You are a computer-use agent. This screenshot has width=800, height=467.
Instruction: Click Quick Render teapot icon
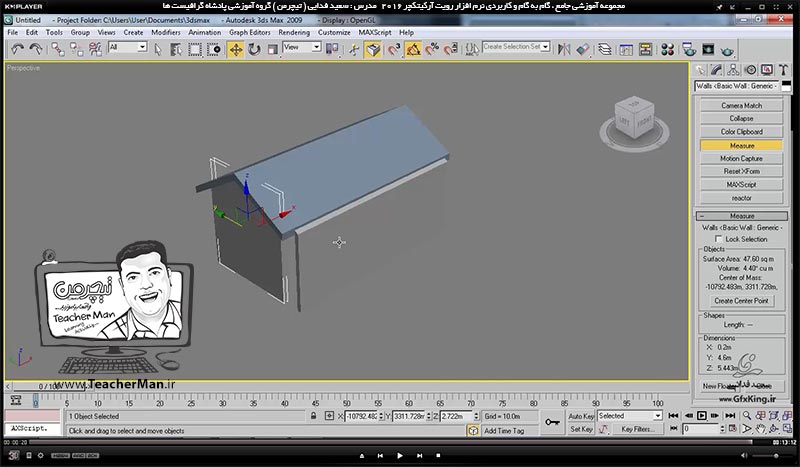(728, 50)
